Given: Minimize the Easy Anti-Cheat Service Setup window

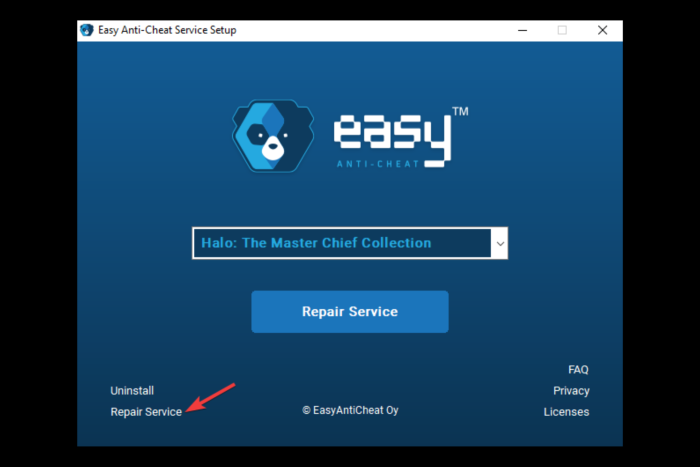Looking at the screenshot, I should [522, 30].
